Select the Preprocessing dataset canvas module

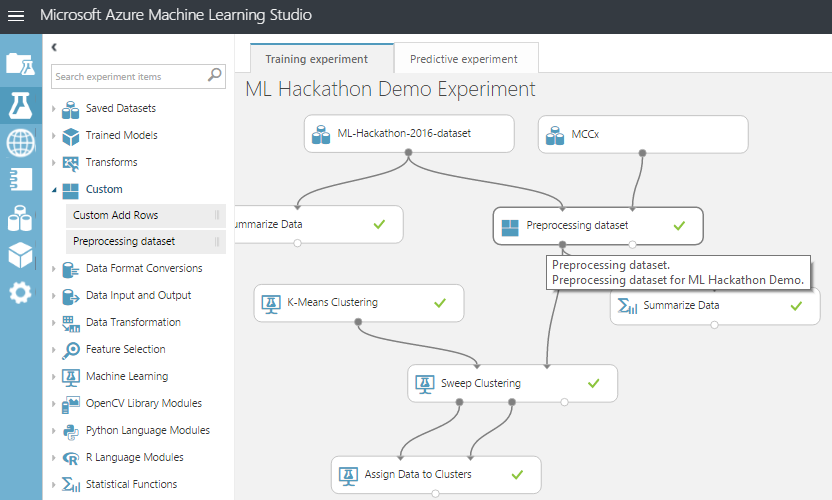598,226
